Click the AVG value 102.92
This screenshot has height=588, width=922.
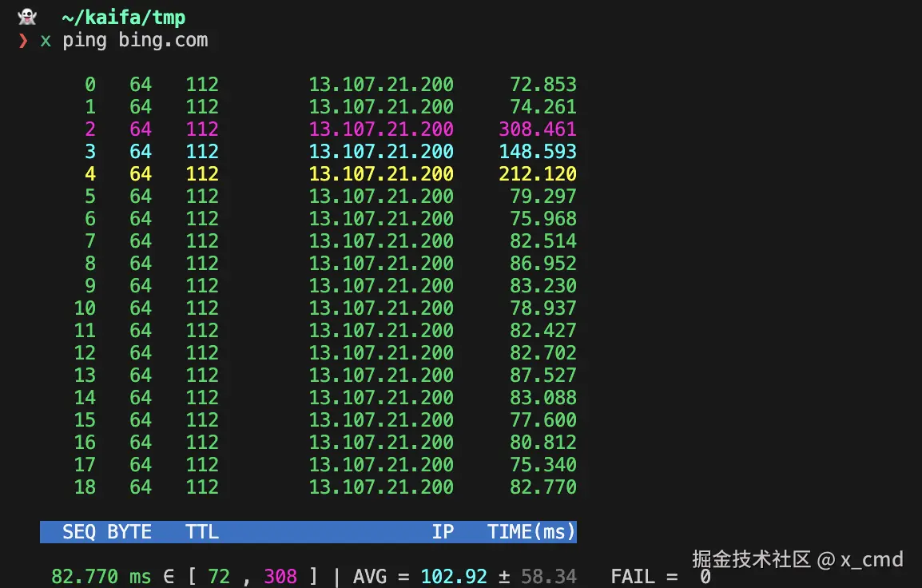tap(454, 576)
